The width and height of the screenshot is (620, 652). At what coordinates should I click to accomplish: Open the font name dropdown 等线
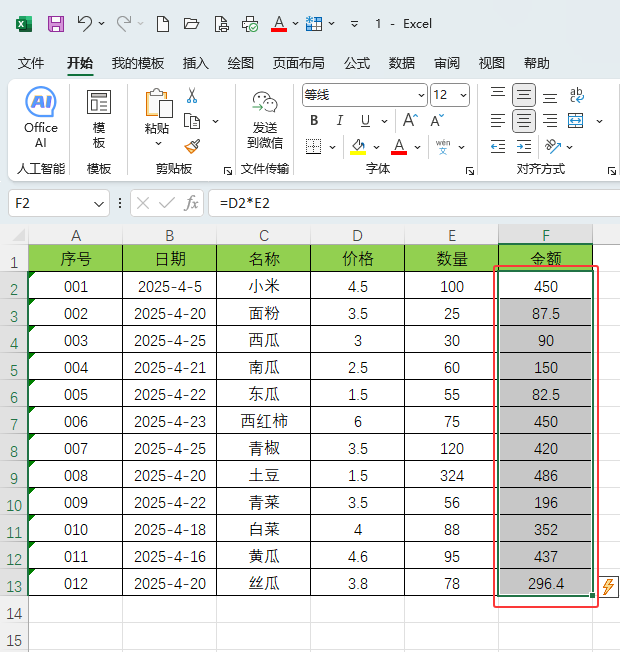point(421,95)
